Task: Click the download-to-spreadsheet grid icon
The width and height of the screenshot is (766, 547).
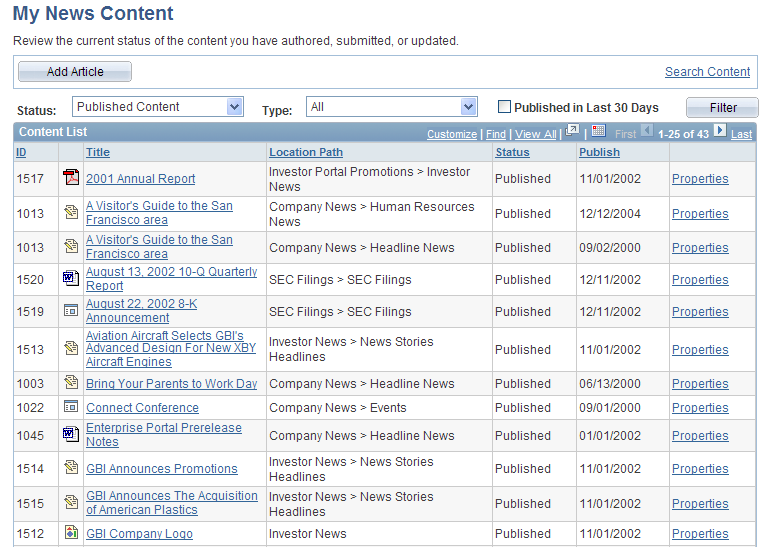Action: [598, 131]
